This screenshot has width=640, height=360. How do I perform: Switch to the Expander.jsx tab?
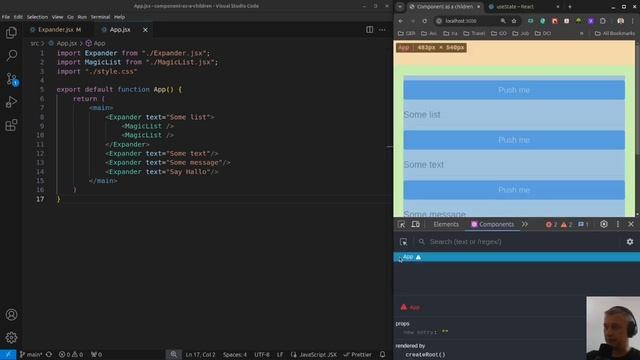[56, 30]
